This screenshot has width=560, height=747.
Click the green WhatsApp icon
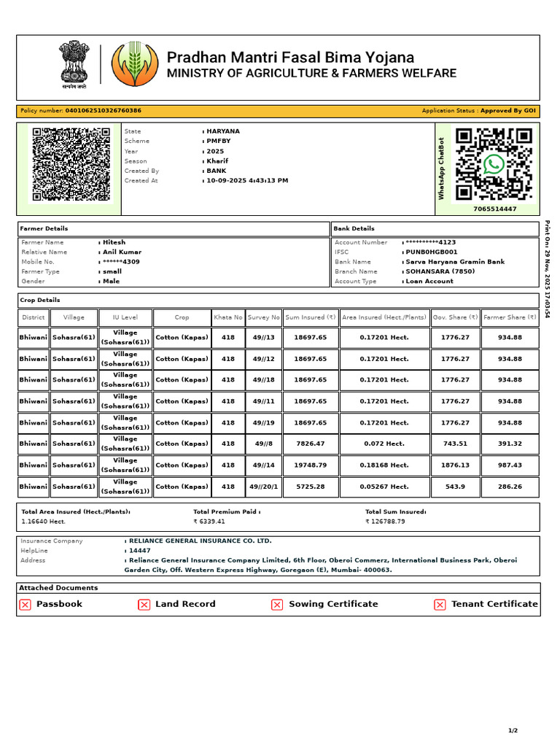tap(494, 164)
